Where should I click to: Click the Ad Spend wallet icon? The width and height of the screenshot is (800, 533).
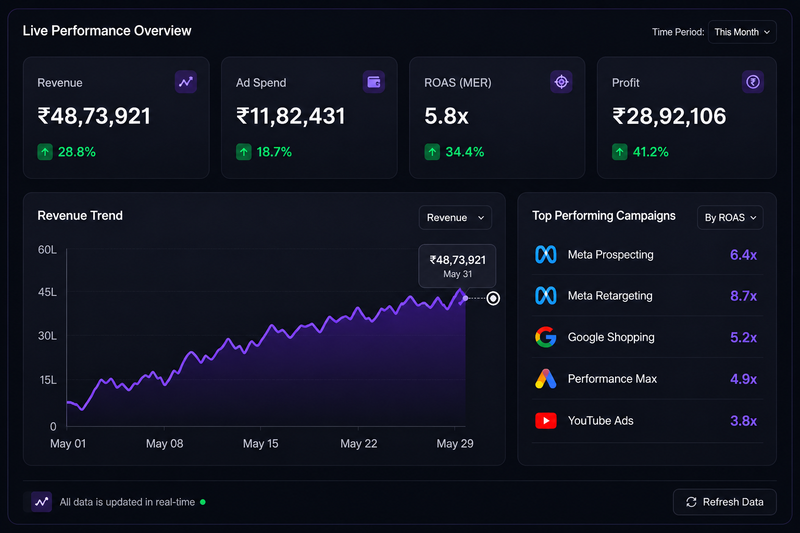pyautogui.click(x=373, y=82)
